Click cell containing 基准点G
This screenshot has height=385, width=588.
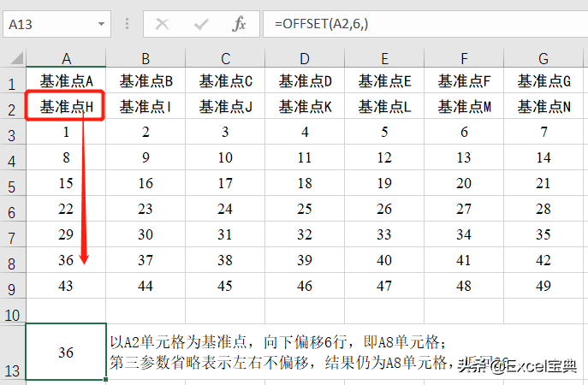coord(543,80)
